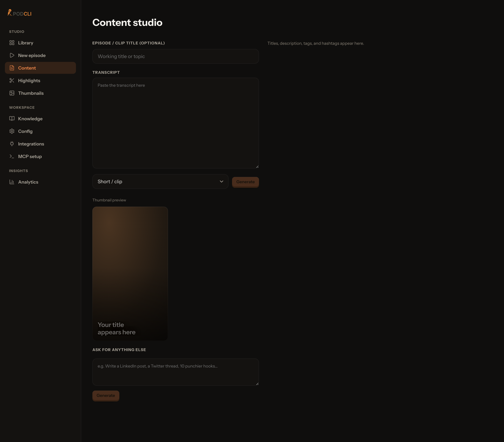Go to Integrations label
504x442 pixels.
point(31,144)
